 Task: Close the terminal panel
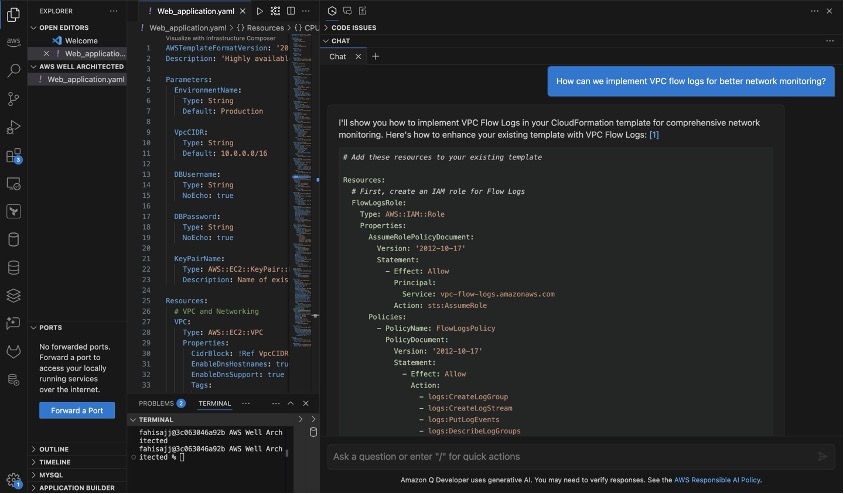[x=306, y=403]
